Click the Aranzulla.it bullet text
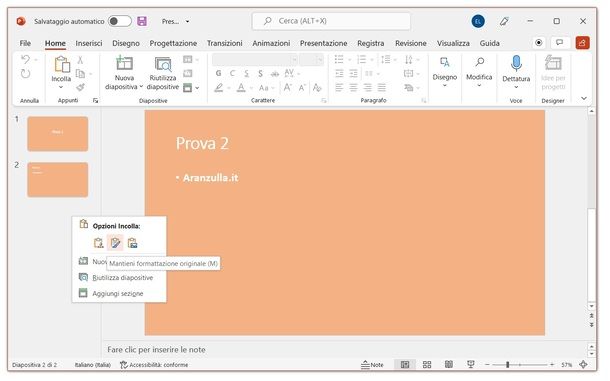This screenshot has width=610, height=381. point(210,178)
